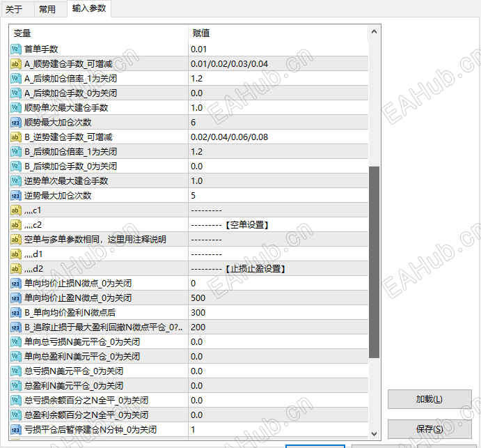The image size is (481, 448).
Task: Click the ab icon beside ,,,,c2
Action: pos(15,225)
